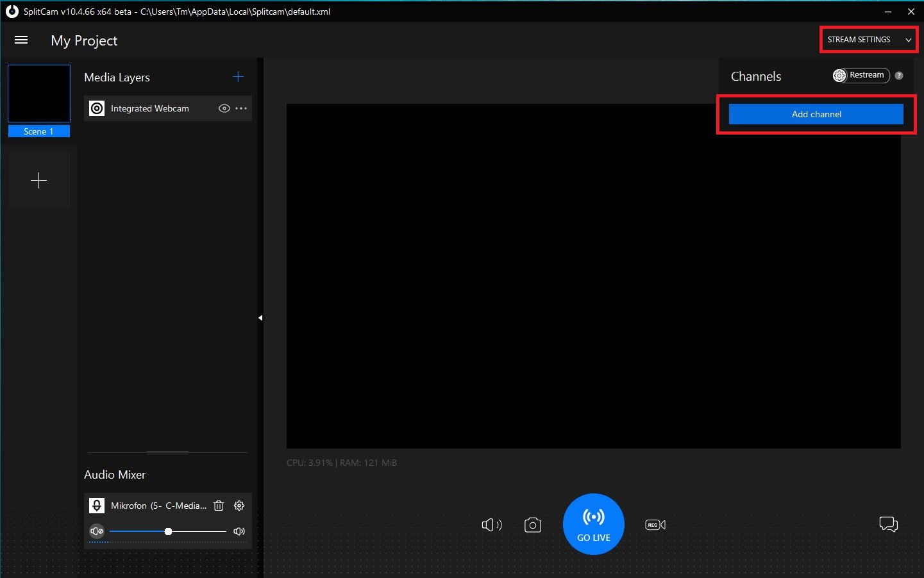Hide the Integrated Webcam layer
Image resolution: width=924 pixels, height=578 pixels.
click(x=224, y=108)
